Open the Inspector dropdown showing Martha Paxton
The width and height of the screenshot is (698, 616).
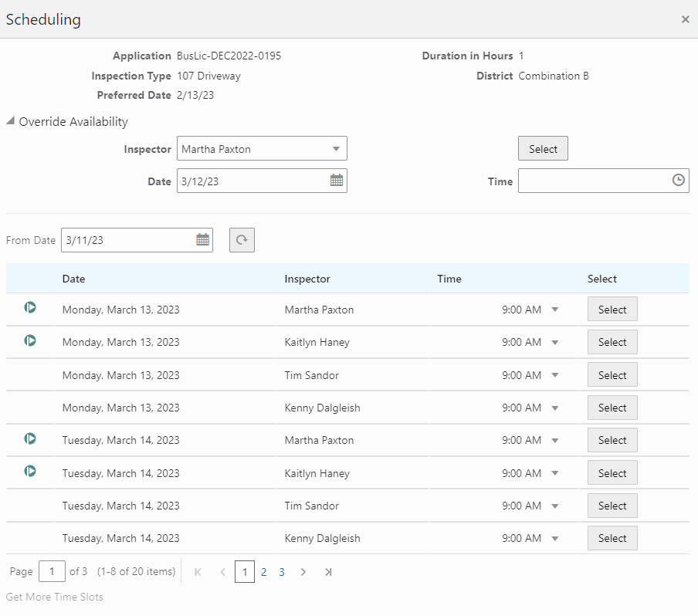coord(335,148)
